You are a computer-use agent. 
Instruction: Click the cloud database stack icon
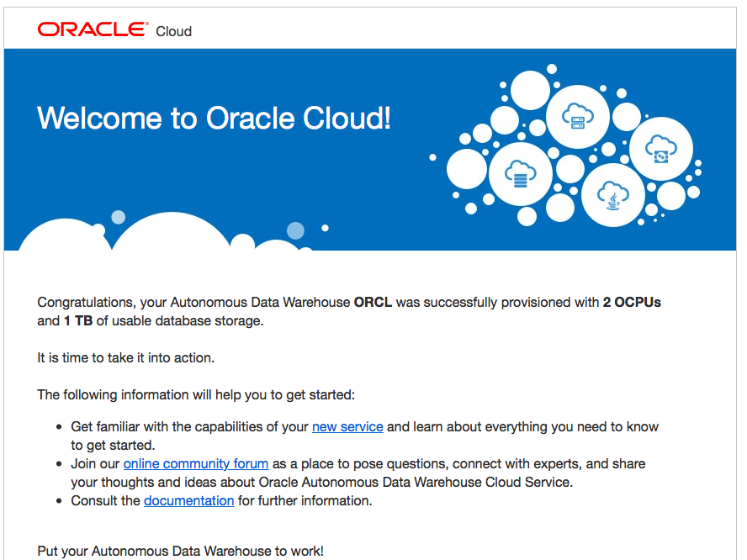[x=520, y=174]
